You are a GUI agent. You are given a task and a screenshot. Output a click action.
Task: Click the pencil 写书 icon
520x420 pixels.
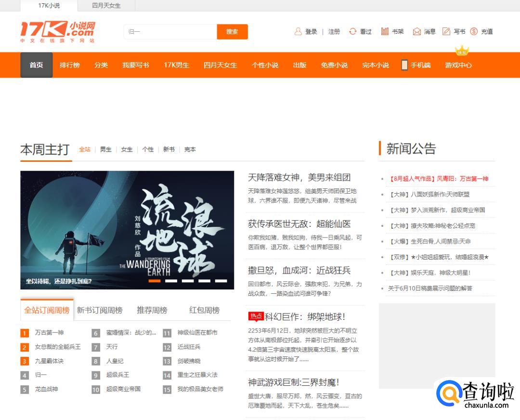[x=446, y=31]
